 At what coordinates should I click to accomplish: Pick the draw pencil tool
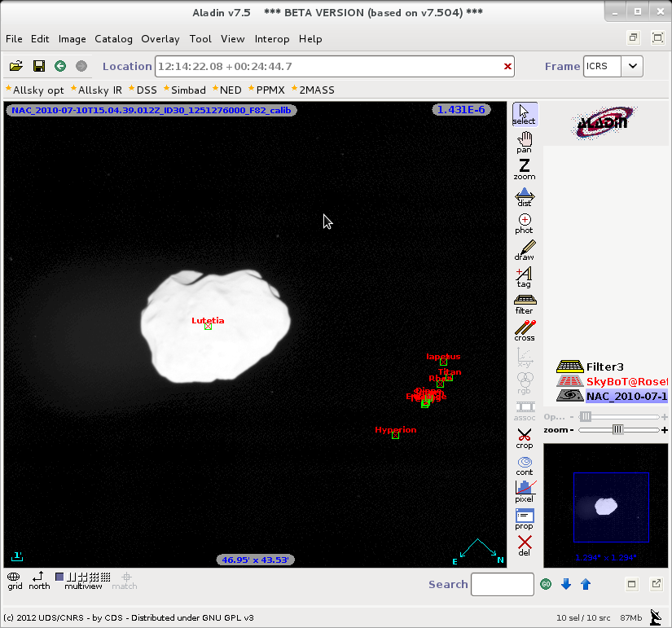(525, 250)
